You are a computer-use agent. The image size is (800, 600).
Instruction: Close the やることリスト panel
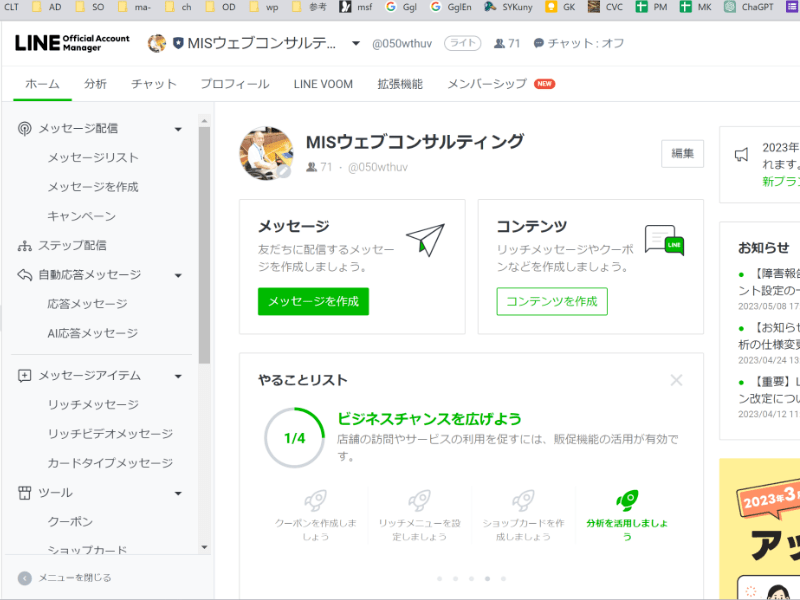point(676,380)
